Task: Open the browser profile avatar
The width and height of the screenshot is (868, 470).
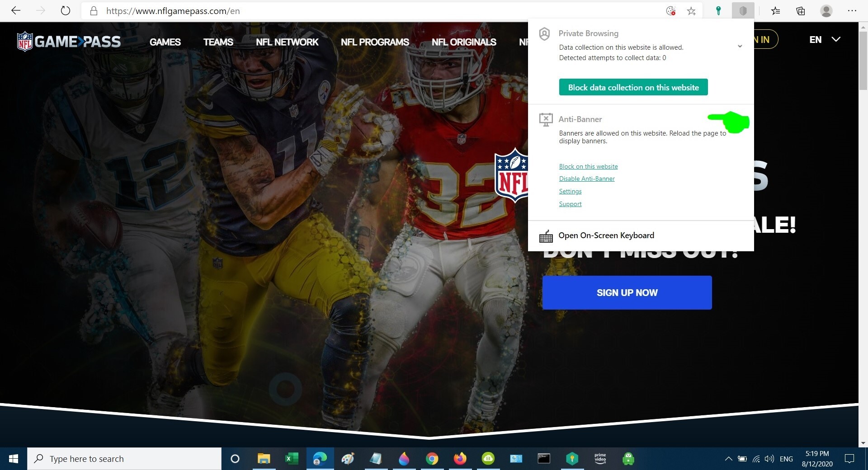Action: pos(826,11)
